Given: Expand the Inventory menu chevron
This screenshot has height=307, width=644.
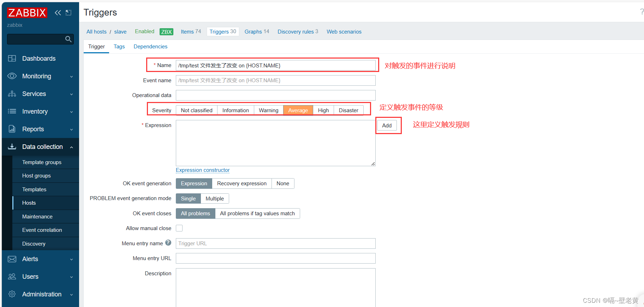Looking at the screenshot, I should click(x=72, y=112).
